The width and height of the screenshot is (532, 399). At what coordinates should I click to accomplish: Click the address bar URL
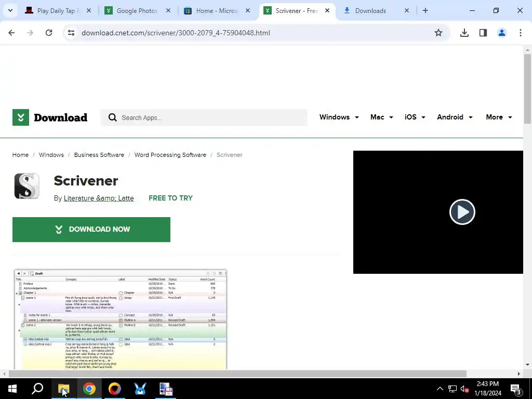point(176,33)
